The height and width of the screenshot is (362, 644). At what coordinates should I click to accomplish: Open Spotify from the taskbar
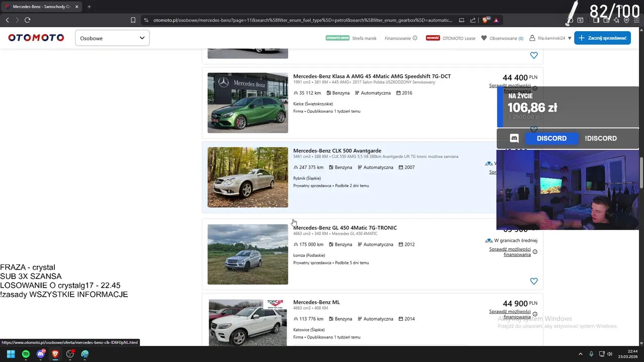coord(26,354)
